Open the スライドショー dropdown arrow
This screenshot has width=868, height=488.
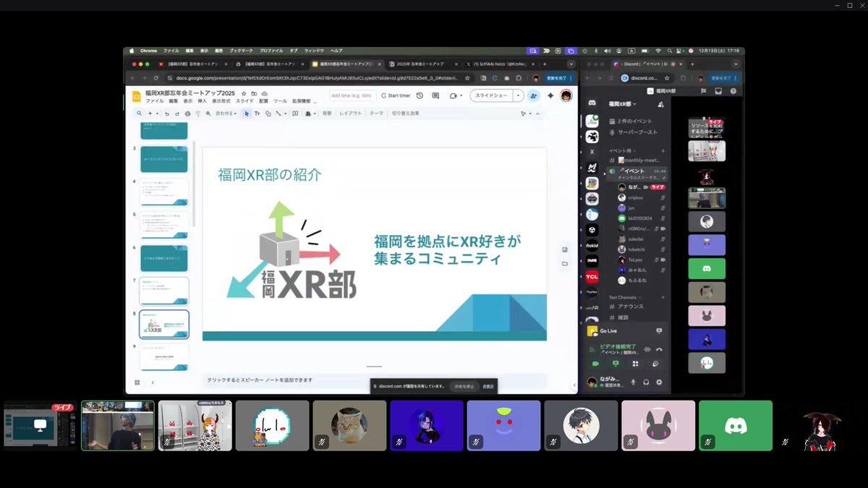[518, 95]
